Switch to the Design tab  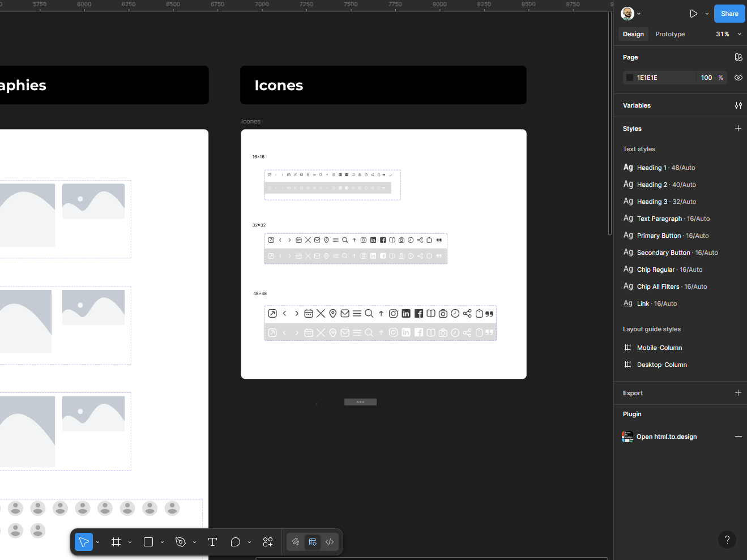coord(633,34)
